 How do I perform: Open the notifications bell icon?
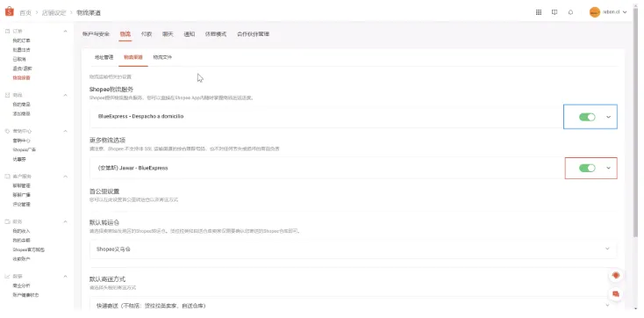click(x=570, y=12)
